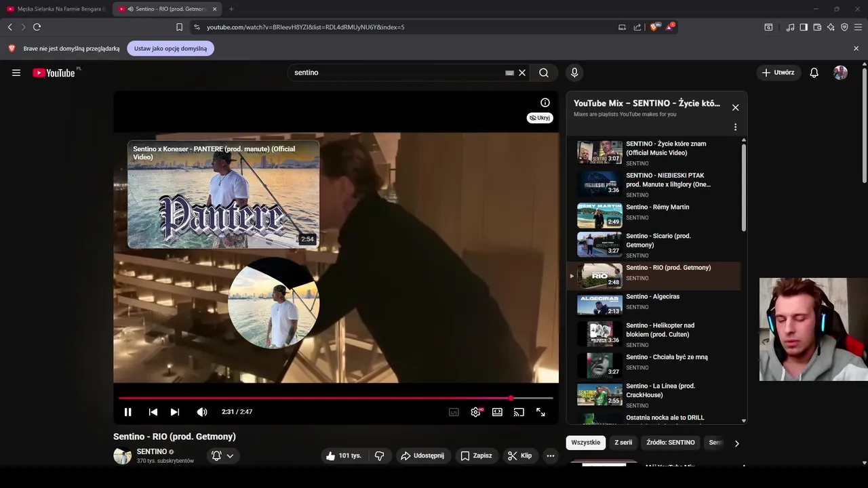
Task: Open subscription notification bell dropdown
Action: tap(223, 455)
